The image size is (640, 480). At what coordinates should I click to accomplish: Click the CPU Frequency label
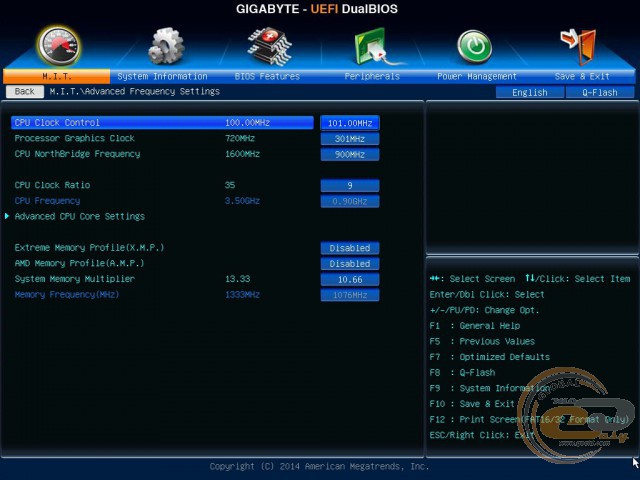click(47, 201)
